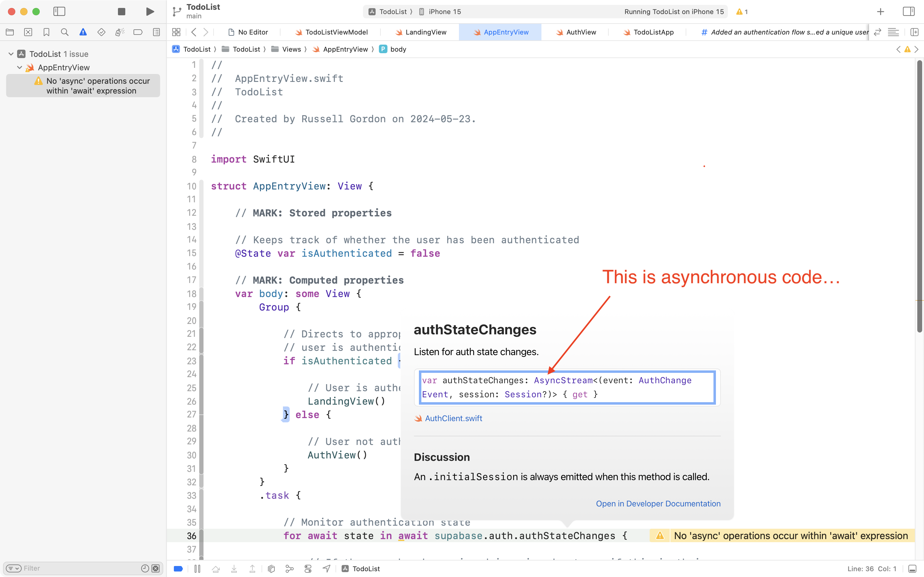The width and height of the screenshot is (924, 577).
Task: Select the Find navigator magnifying glass
Action: click(65, 32)
